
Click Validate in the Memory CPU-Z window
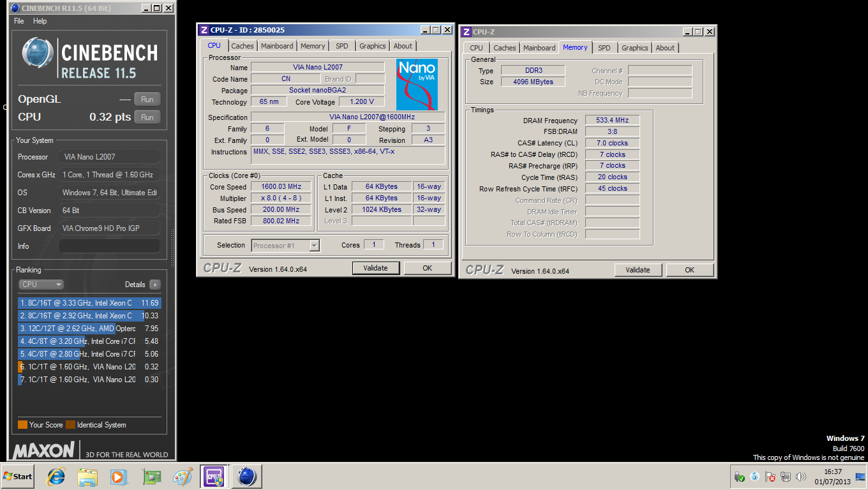tap(638, 270)
